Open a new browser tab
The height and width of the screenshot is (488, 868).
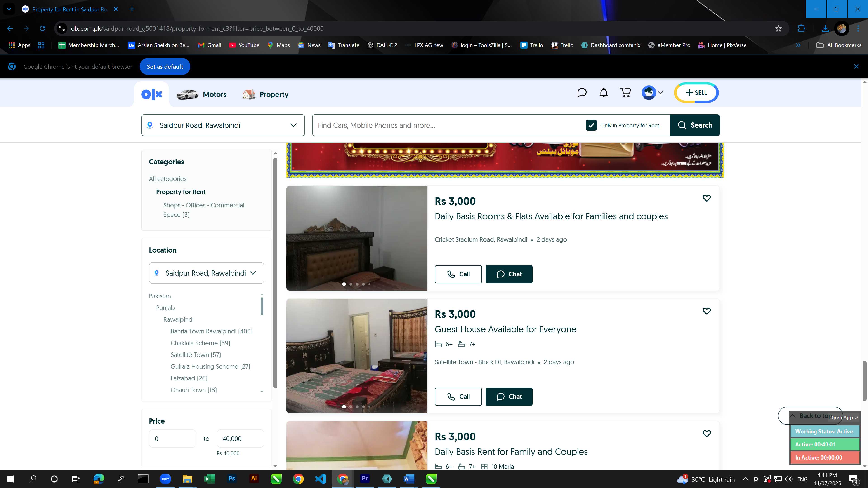(132, 9)
